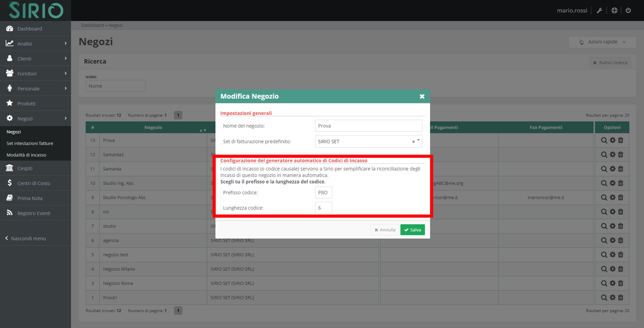Click the Cespiti bank icon in sidebar
This screenshot has height=328, width=644.
point(8,168)
